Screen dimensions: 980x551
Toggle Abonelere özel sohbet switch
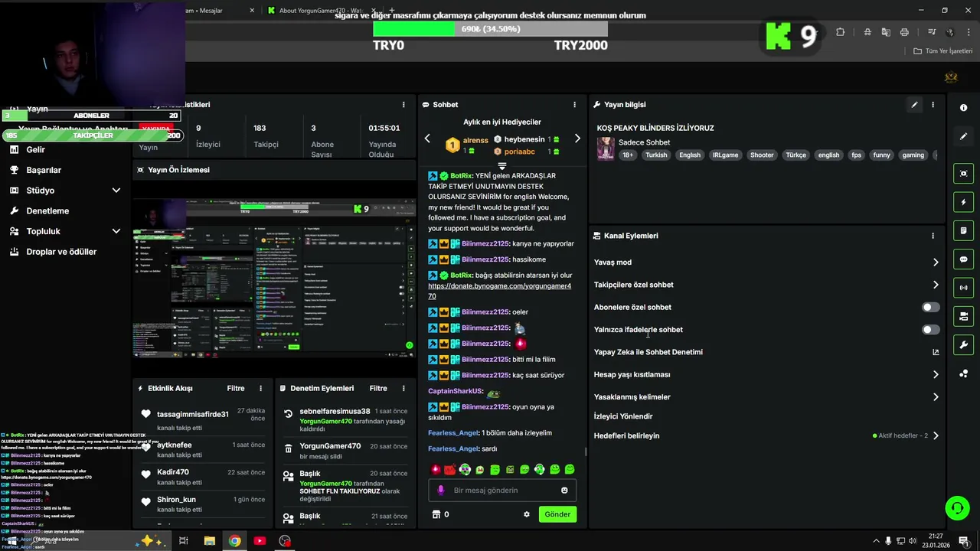click(x=930, y=307)
